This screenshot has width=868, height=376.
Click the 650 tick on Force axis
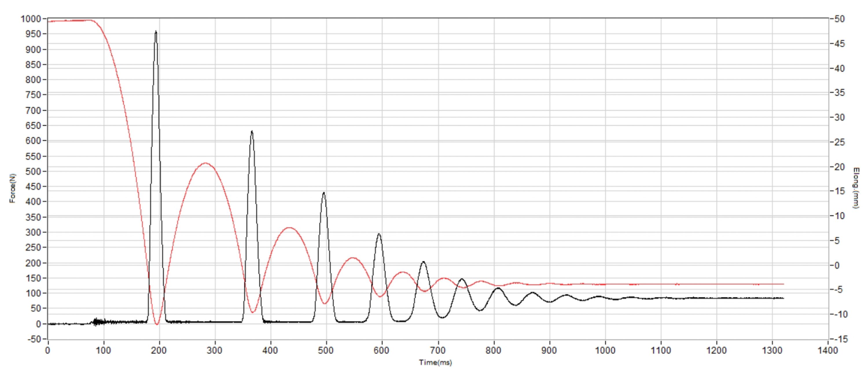33,125
